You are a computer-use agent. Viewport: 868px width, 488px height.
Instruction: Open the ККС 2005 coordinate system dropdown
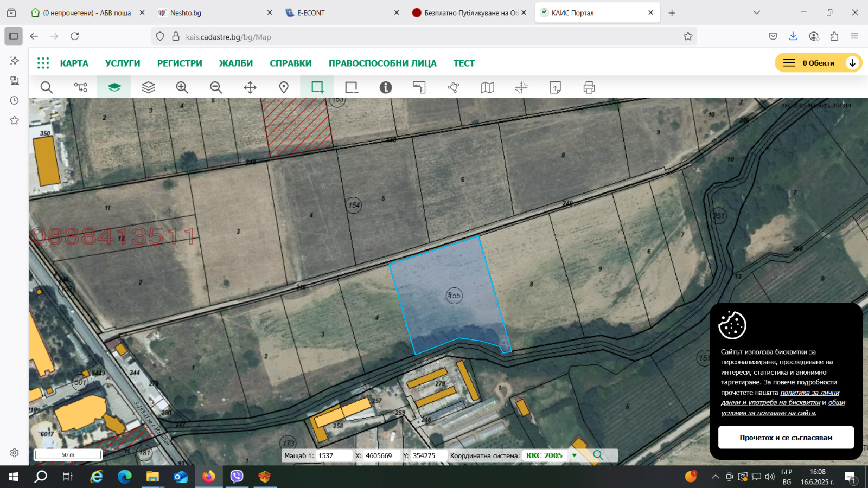click(x=575, y=455)
